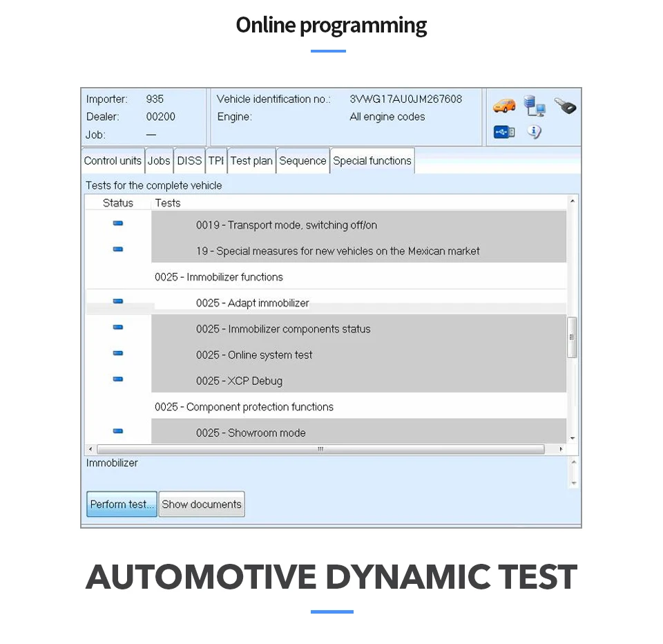Select 0025 - Online system test
This screenshot has height=644, width=663.
click(x=358, y=355)
